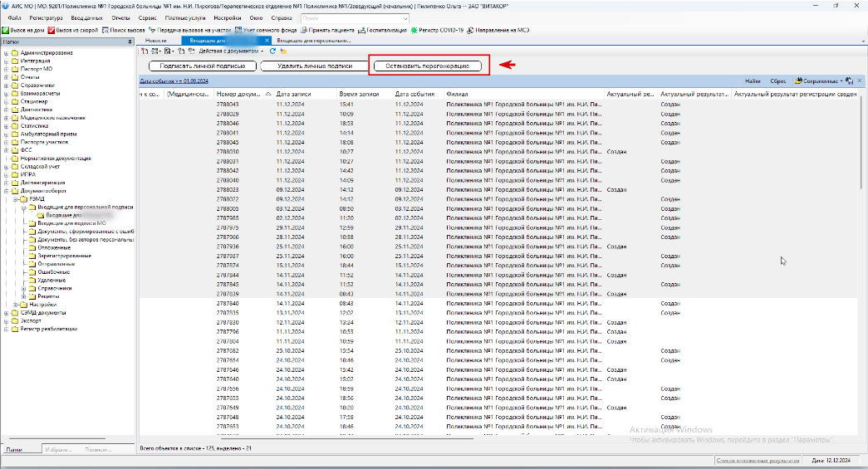
Task: Click the Найти filter button
Action: point(753,81)
